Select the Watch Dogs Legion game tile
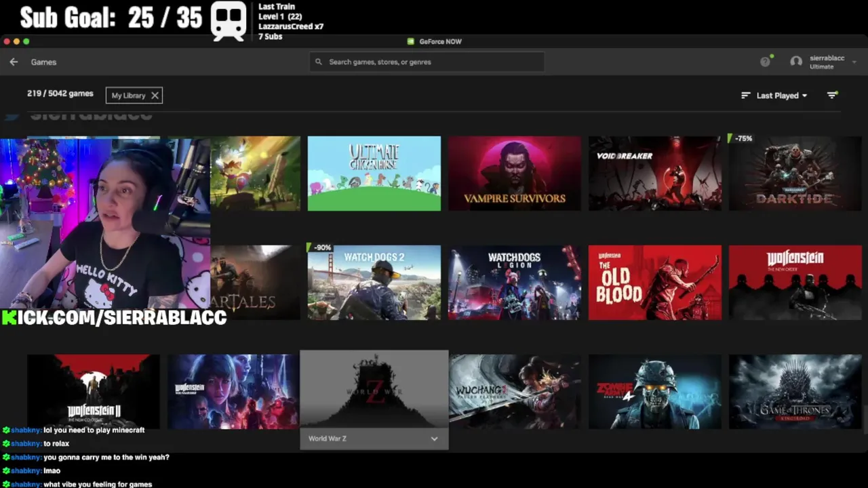 [515, 283]
